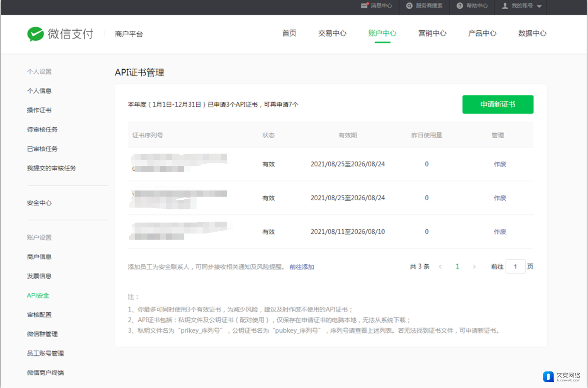Open the 消息中心 envelope icon
Screen dimensions: 588x388
364,6
